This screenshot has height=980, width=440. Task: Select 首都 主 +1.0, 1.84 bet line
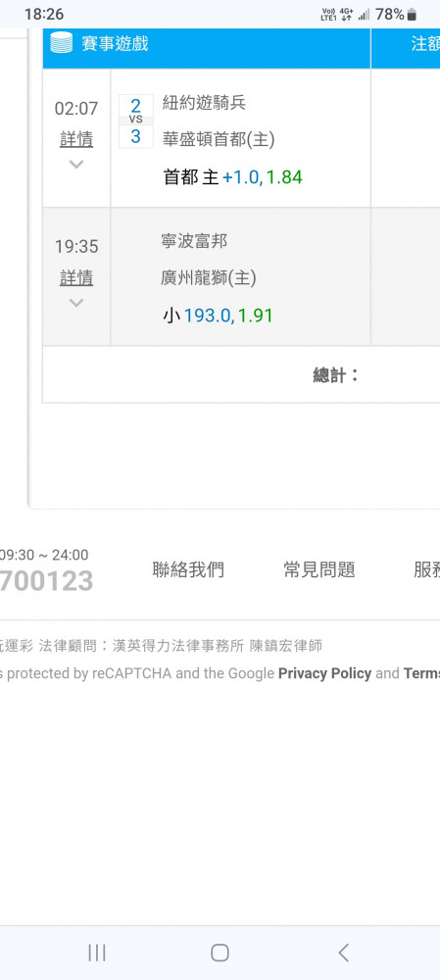[x=232, y=177]
